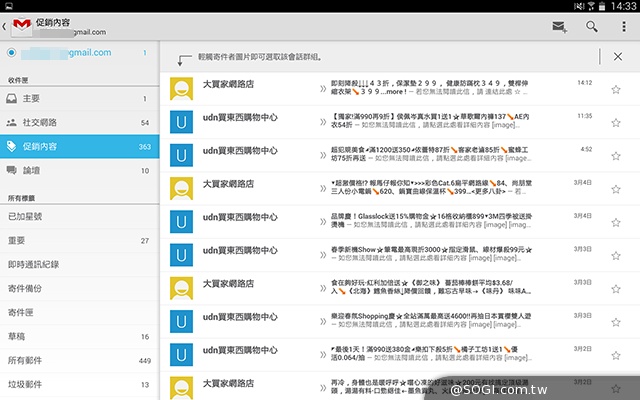The height and width of the screenshot is (400, 640).
Task: Select avatar of 食在夠好玩 mail
Action: pyautogui.click(x=181, y=288)
